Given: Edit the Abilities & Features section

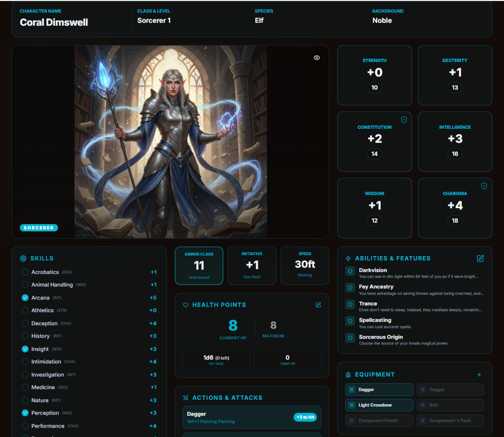Looking at the screenshot, I should pyautogui.click(x=480, y=258).
